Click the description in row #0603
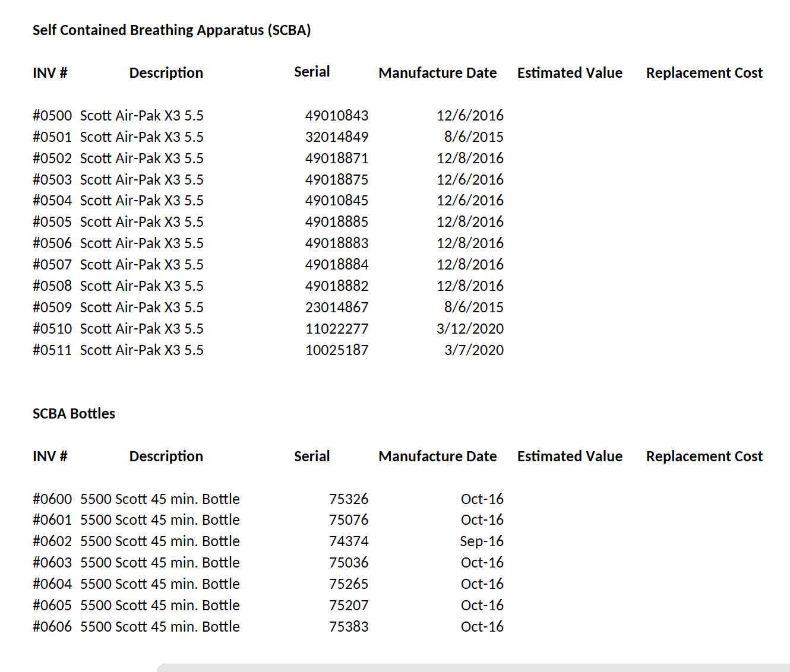The width and height of the screenshot is (790, 672). [x=160, y=563]
